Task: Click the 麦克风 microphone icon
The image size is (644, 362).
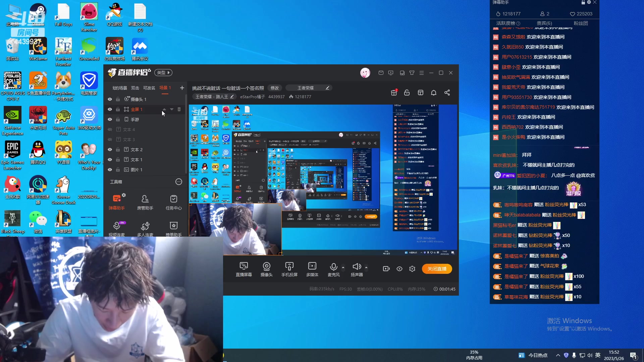Action: coord(333,266)
